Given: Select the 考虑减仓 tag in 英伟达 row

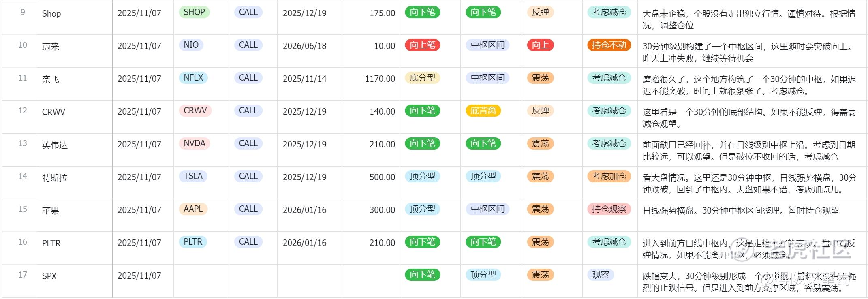Looking at the screenshot, I should (609, 143).
